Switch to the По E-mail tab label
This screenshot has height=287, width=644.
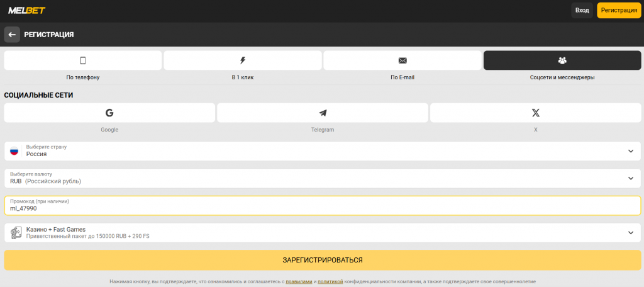[x=402, y=77]
